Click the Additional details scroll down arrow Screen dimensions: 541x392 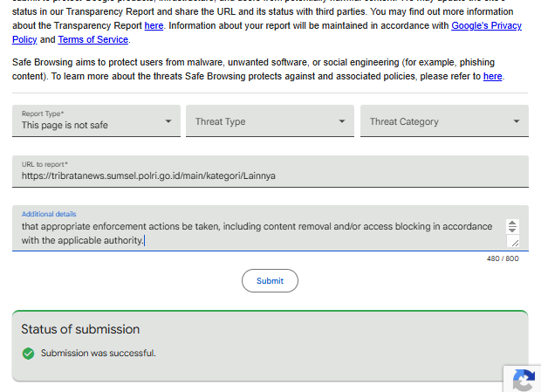512,230
